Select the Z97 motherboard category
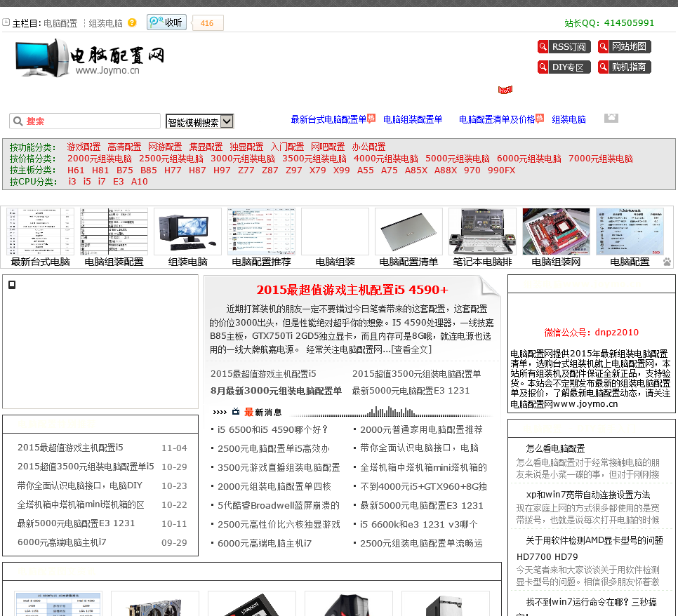The height and width of the screenshot is (616, 678). click(x=294, y=170)
